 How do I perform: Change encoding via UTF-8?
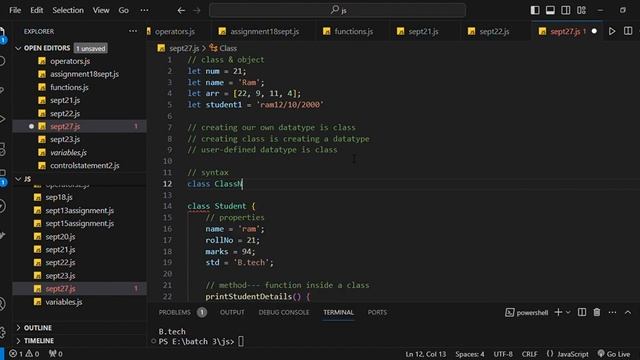503,354
